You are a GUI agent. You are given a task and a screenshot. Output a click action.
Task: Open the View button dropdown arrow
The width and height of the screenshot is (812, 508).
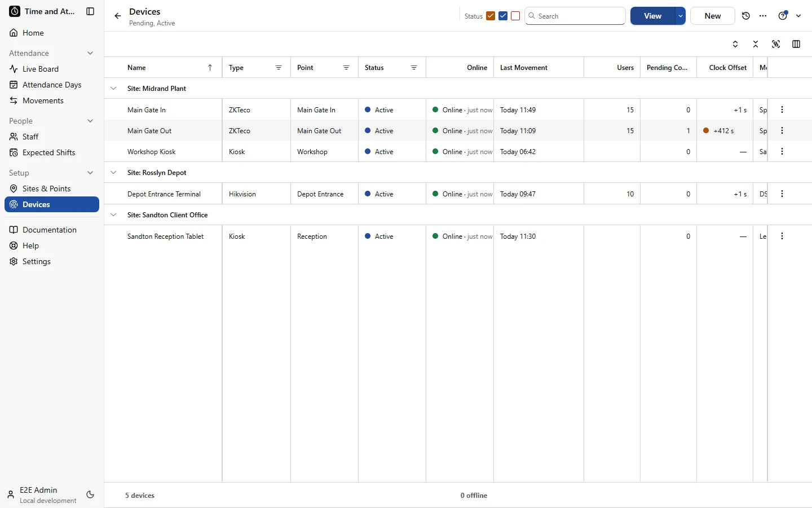tap(681, 16)
